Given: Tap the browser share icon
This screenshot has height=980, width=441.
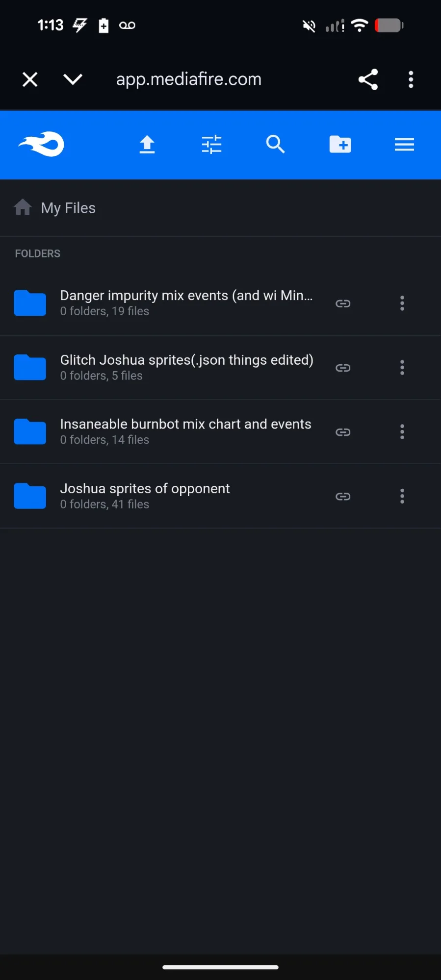Looking at the screenshot, I should (368, 79).
